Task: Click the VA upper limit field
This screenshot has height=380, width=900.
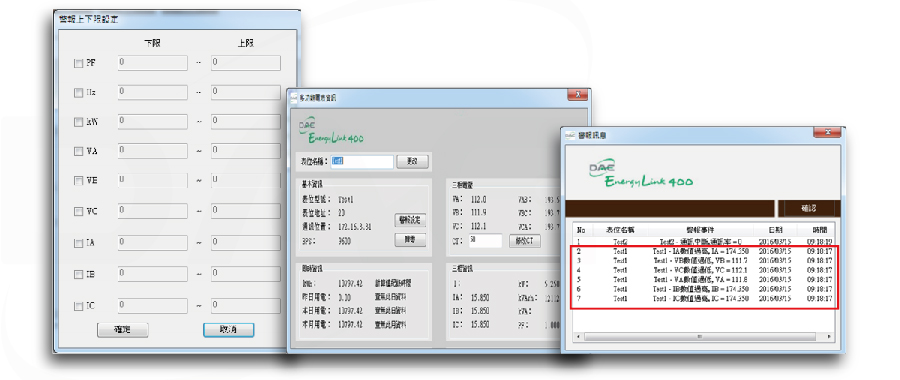Action: point(246,151)
